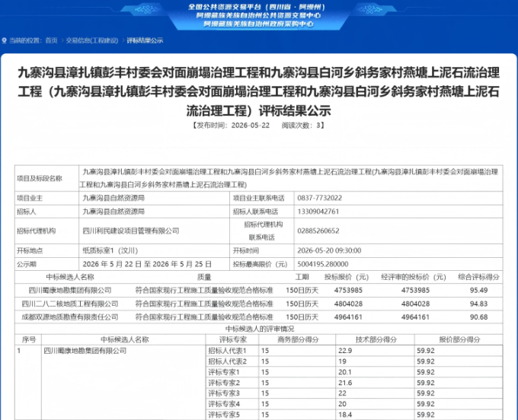Click the 序号 column header
Screen dimensions: 518x420
tap(29, 340)
